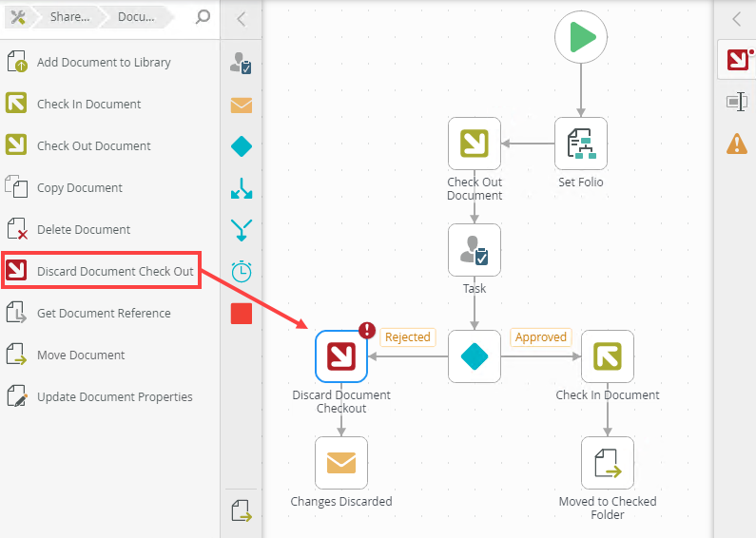Pick the red End square in favorites bar
This screenshot has height=538, width=756.
(x=242, y=314)
